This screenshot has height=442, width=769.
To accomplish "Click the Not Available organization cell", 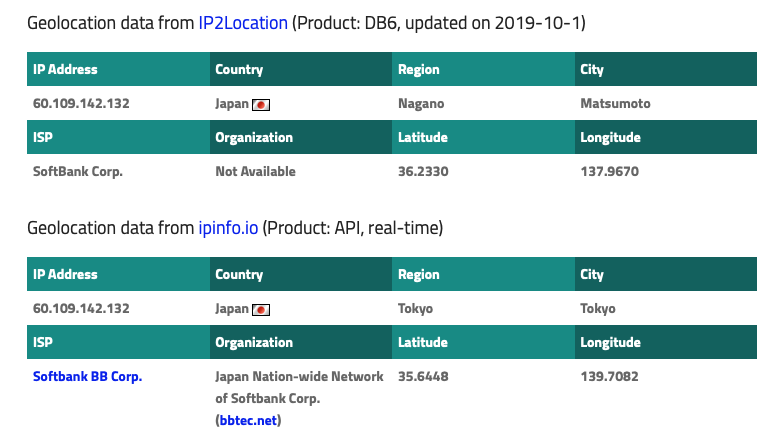I will click(x=255, y=171).
